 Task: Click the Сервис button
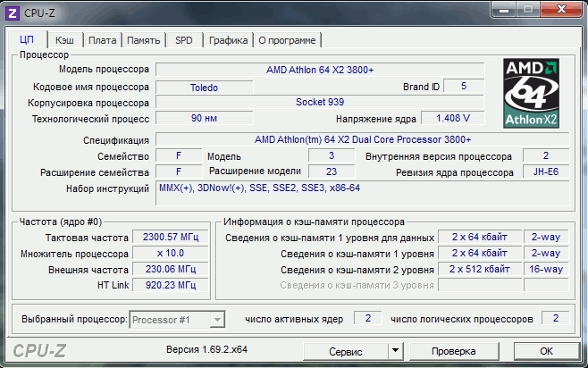pyautogui.click(x=345, y=352)
